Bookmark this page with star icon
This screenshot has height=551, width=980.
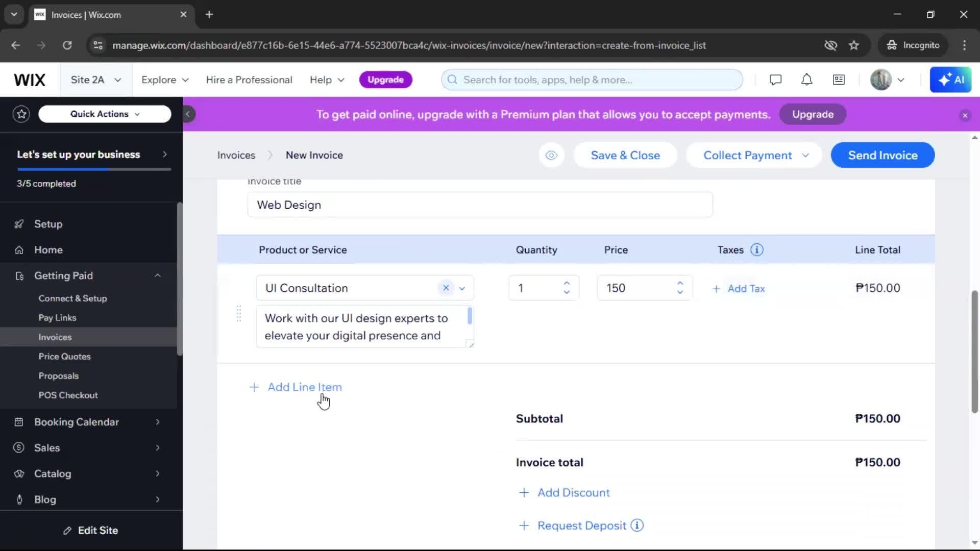[854, 45]
